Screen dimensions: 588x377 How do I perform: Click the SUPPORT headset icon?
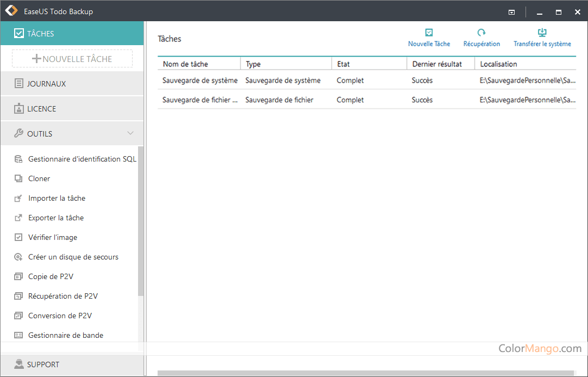19,364
